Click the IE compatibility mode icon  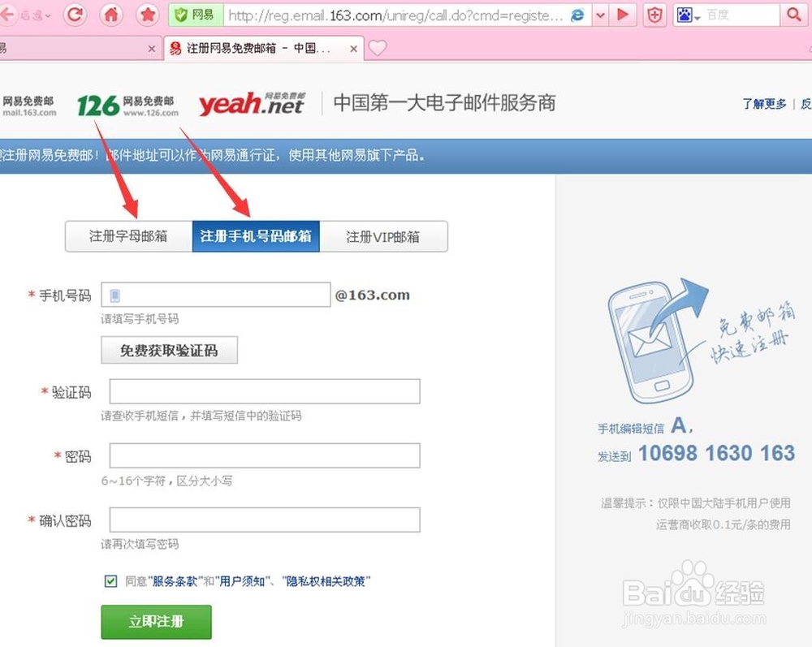(577, 15)
